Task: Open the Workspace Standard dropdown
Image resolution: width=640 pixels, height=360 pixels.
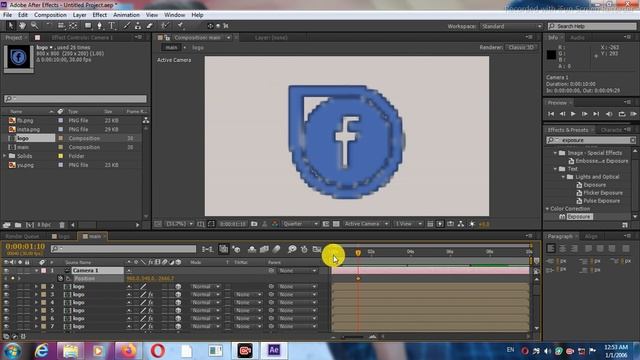Action: [511, 26]
